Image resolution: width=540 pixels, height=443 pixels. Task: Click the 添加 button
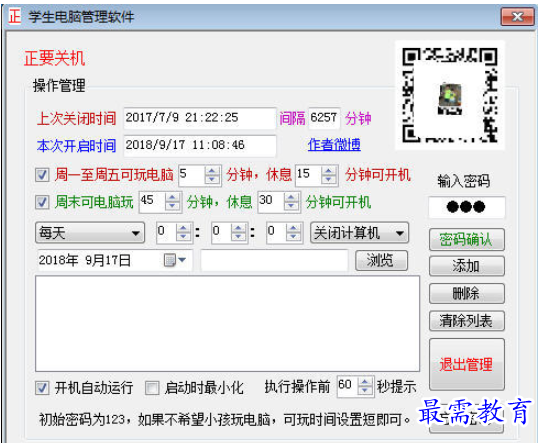click(467, 266)
